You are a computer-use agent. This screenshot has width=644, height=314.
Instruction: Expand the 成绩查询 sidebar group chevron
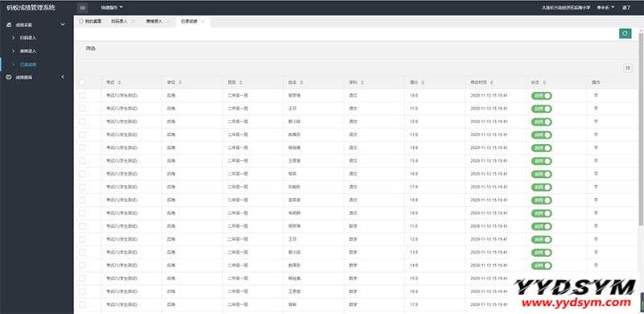63,76
